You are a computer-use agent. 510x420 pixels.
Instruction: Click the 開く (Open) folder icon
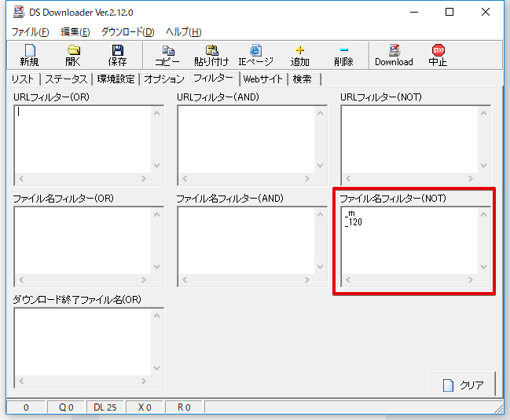tap(74, 49)
